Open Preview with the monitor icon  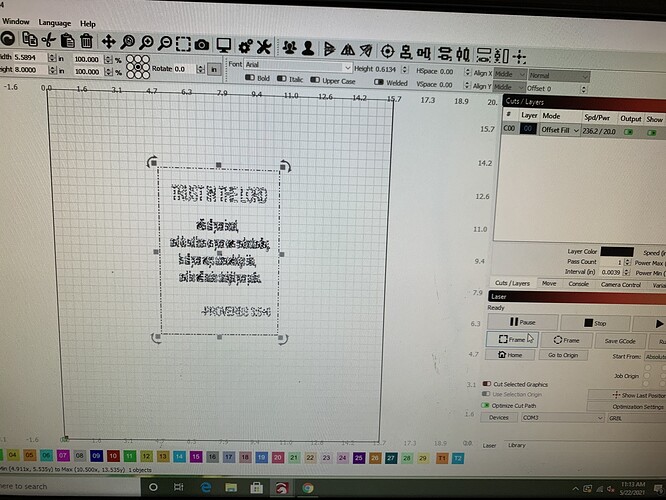(223, 45)
